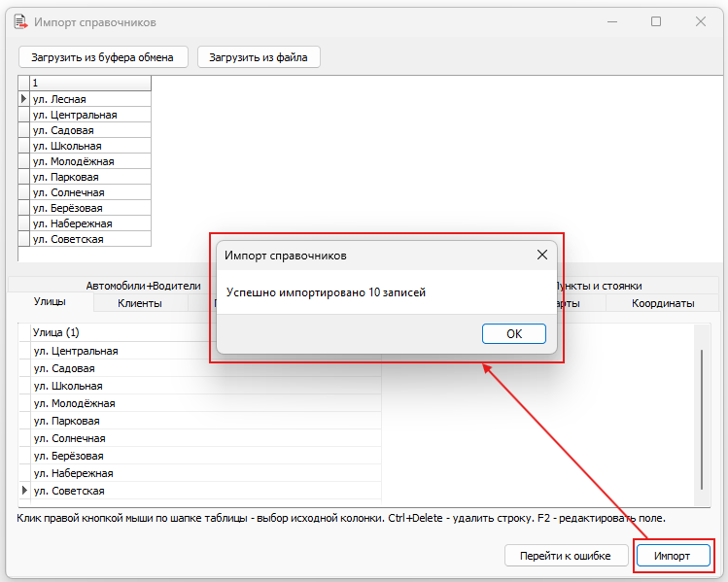Maximize the 'Импорт справочников' window
Viewport: 728px width, 582px height.
click(655, 21)
